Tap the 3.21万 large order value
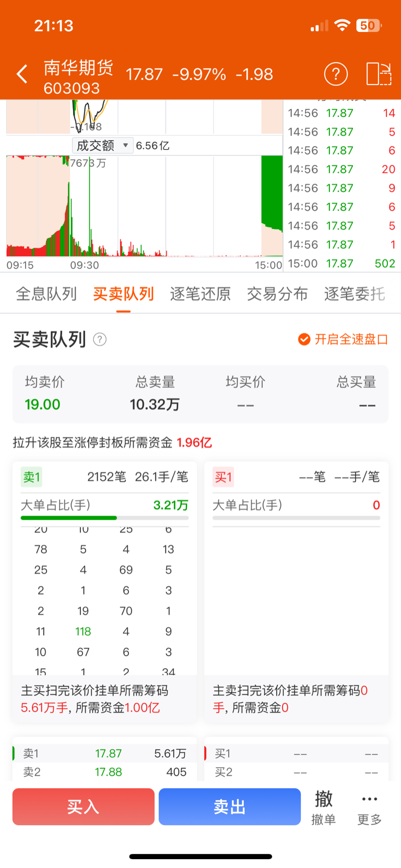Viewport: 401px width, 868px height. pos(171,505)
